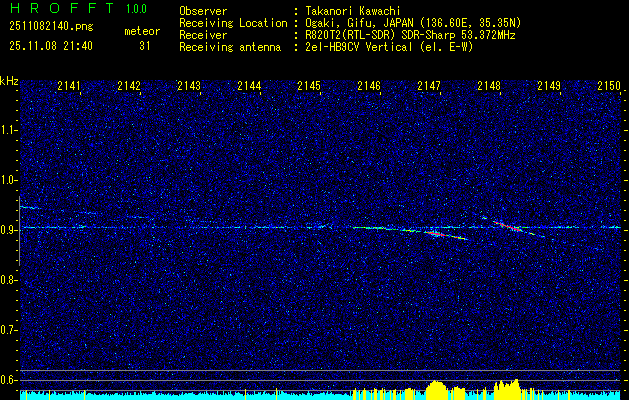Click time axis label 2149

tap(549, 85)
